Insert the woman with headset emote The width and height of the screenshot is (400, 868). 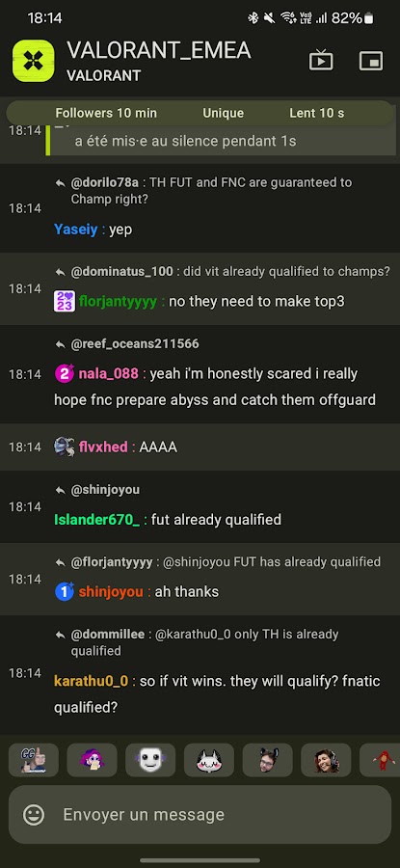[326, 760]
